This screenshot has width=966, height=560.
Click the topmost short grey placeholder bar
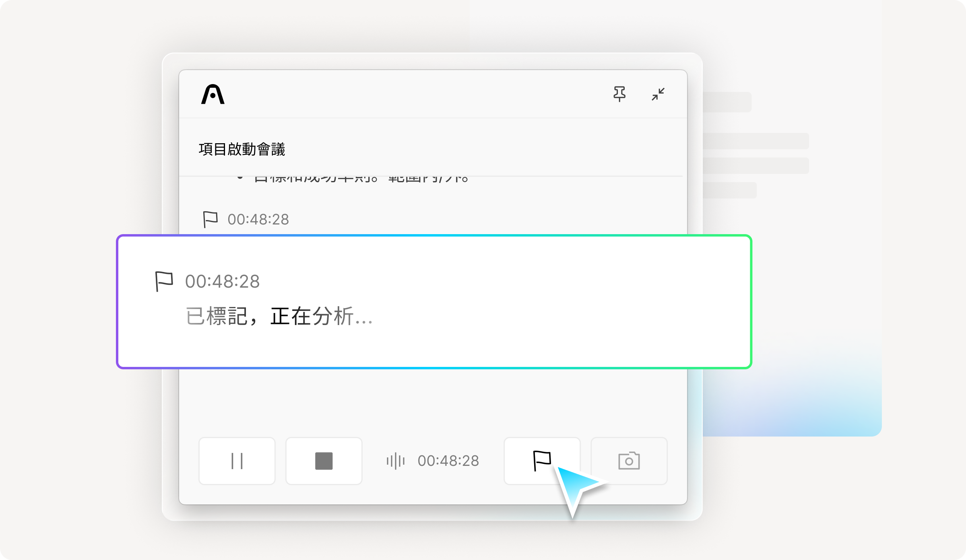(x=727, y=102)
